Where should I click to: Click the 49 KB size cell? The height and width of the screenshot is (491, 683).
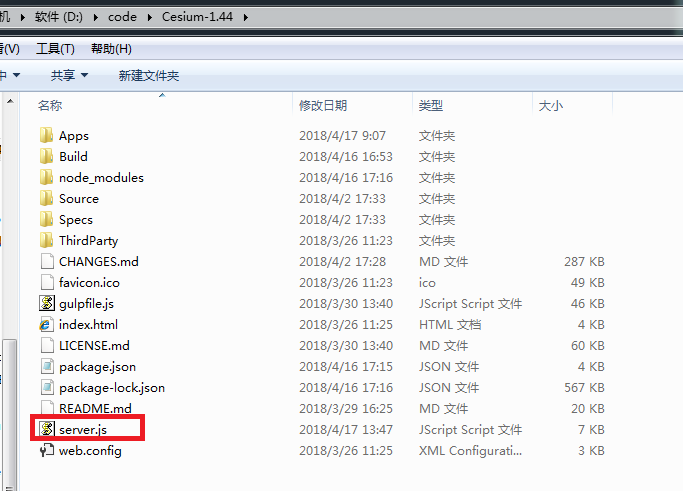pos(588,282)
